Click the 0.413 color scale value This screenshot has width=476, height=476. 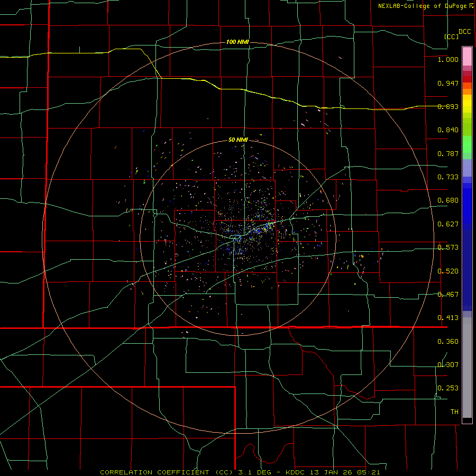coord(448,318)
